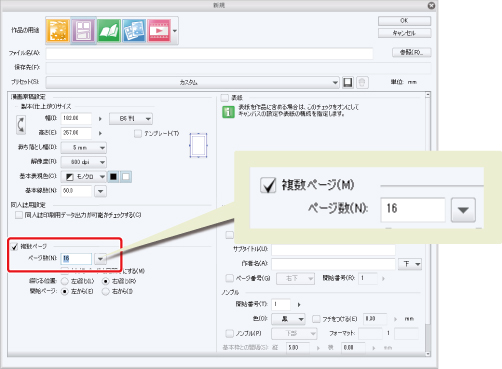This screenshot has height=369, width=502.
Task: Select the Illustration work type icon
Action: (58, 30)
